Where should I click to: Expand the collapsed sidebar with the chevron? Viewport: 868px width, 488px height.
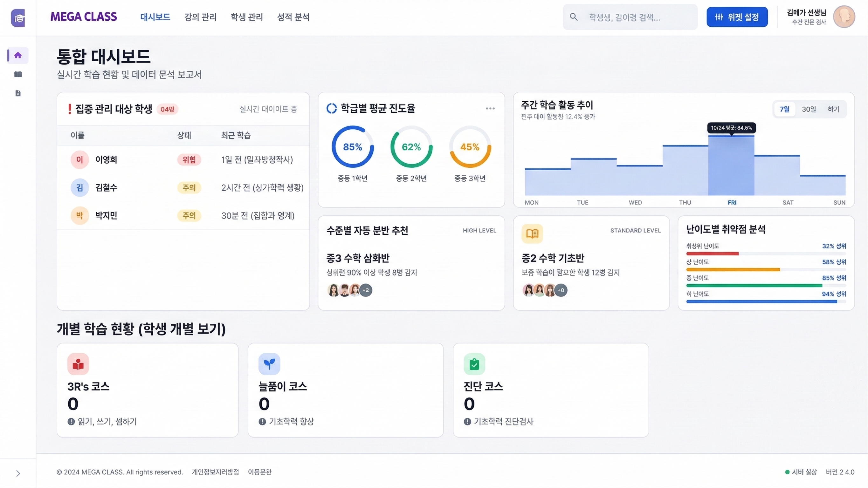pyautogui.click(x=17, y=473)
